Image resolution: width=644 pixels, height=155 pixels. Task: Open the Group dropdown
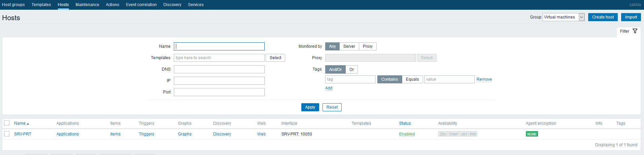click(x=563, y=17)
